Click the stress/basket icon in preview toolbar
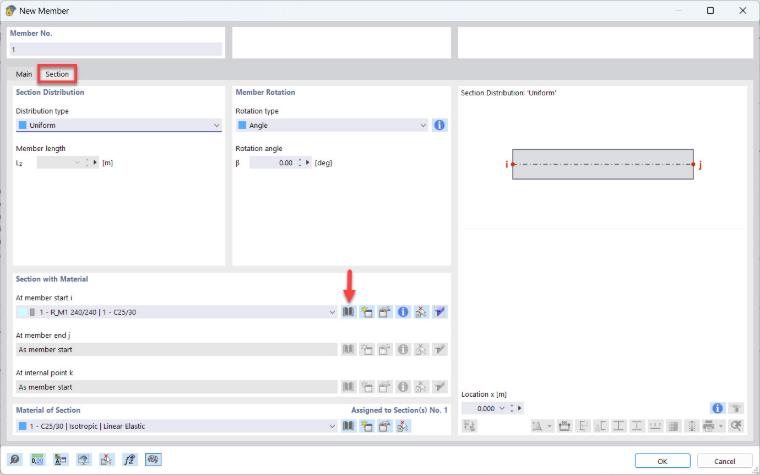This screenshot has width=760, height=475. click(564, 426)
